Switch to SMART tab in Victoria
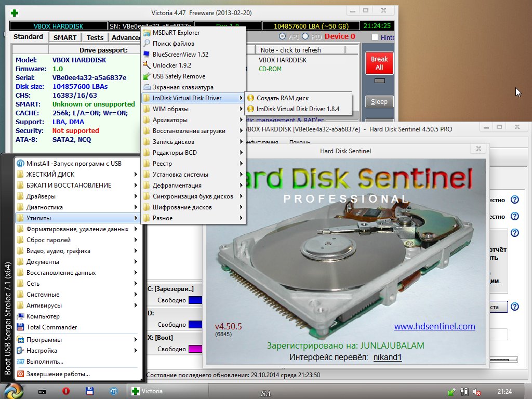This screenshot has height=399, width=532. click(x=65, y=37)
